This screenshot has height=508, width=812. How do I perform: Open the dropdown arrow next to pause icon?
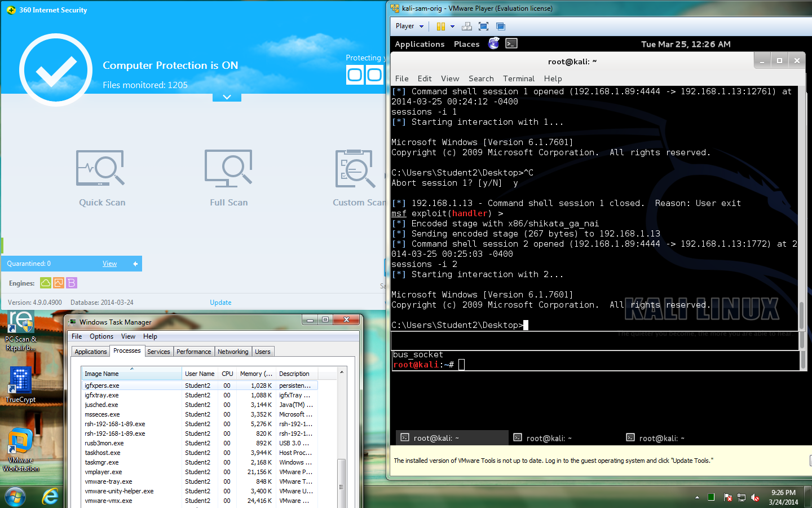point(452,27)
